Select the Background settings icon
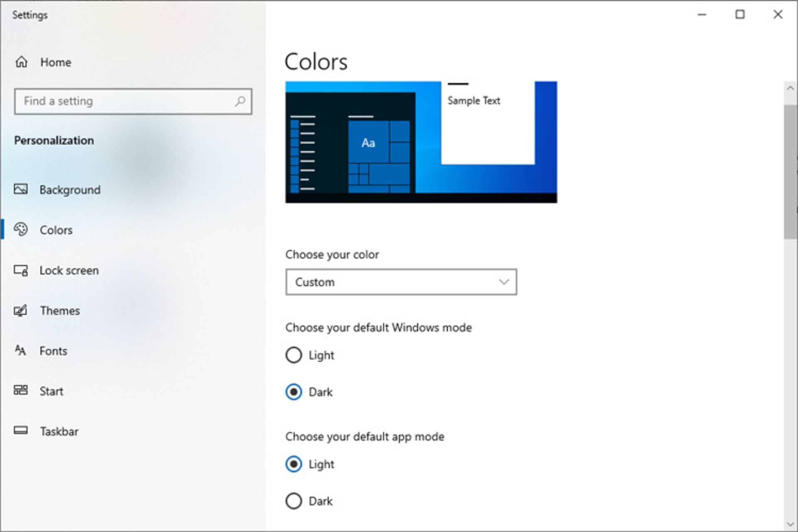This screenshot has height=532, width=798. pos(21,189)
